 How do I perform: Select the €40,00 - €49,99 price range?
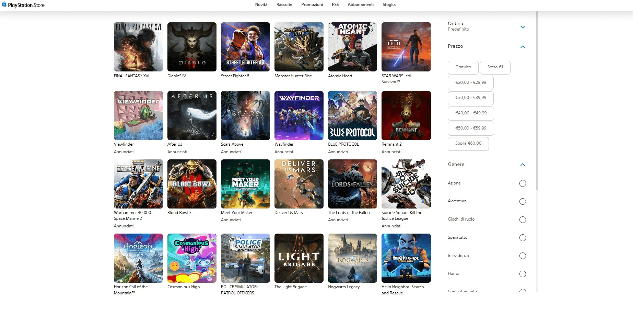[x=470, y=113]
